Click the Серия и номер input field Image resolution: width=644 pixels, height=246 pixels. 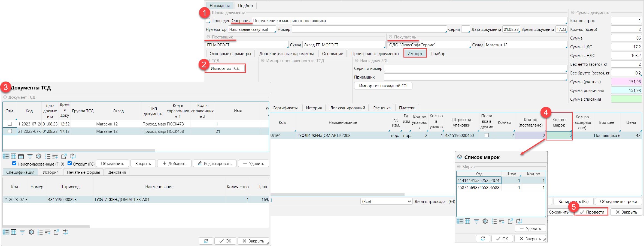(475, 68)
